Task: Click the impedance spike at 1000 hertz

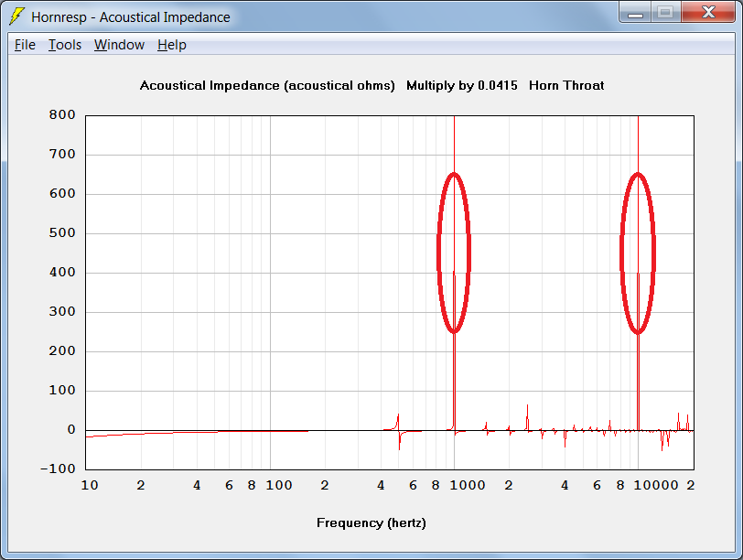Action: [x=455, y=273]
